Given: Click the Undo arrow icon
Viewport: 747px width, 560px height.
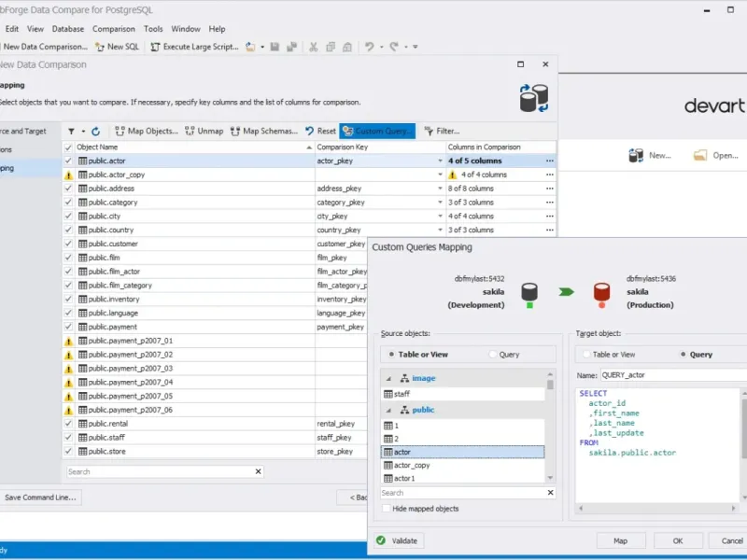Looking at the screenshot, I should click(369, 47).
